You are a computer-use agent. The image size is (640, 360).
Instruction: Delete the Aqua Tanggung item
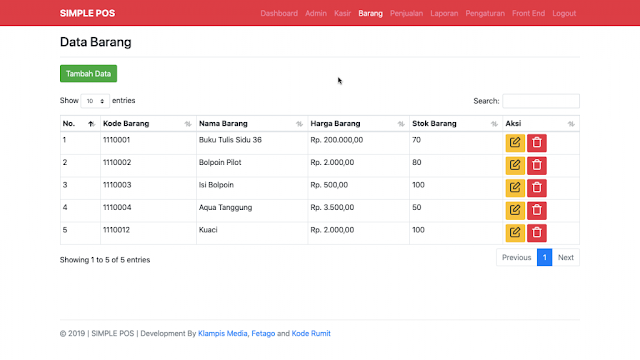[x=536, y=210]
